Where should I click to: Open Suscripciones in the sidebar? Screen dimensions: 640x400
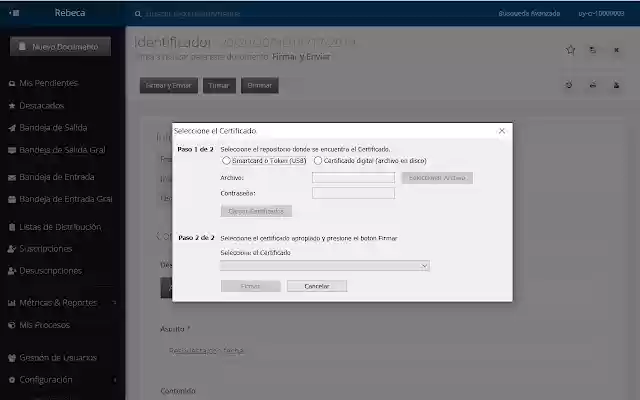tap(46, 249)
